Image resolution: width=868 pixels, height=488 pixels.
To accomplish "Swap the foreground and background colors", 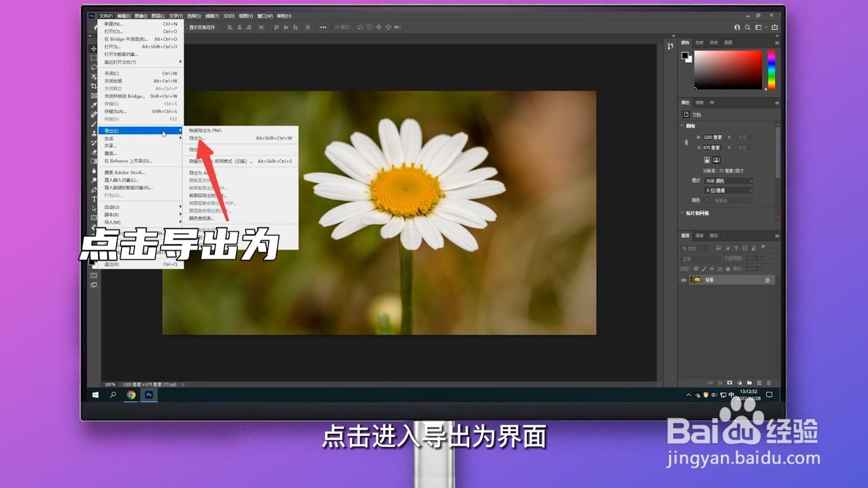I will click(98, 259).
